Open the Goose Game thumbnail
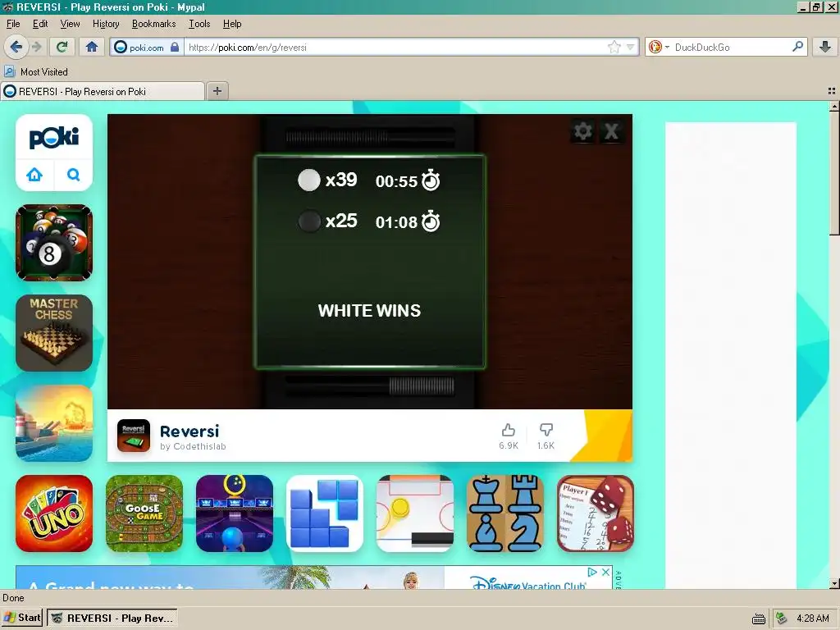Screen dimensions: 840x630 (144, 514)
